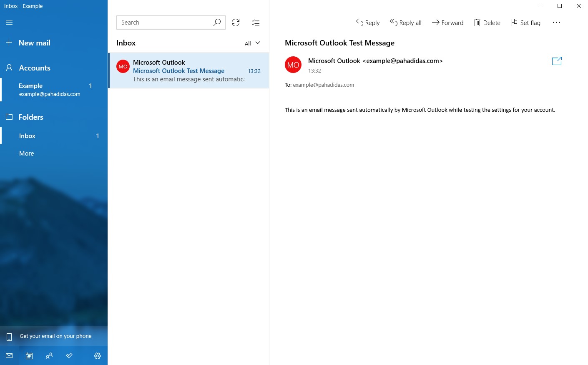This screenshot has height=365, width=588.
Task: Set flag on the open message
Action: 525,23
